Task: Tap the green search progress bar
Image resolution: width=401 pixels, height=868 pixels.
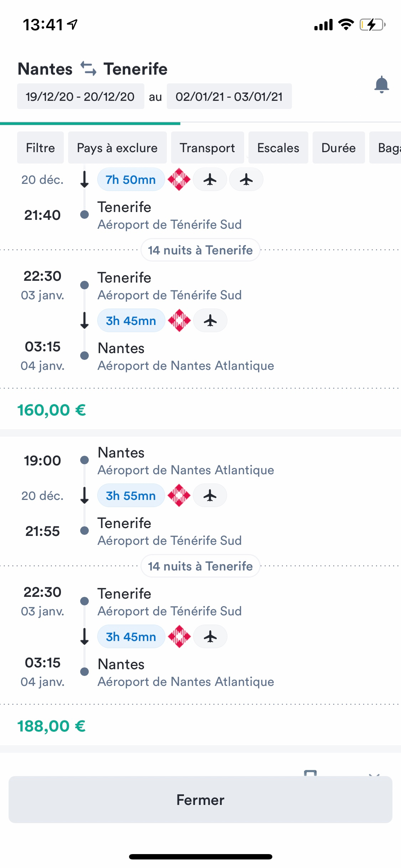Action: point(90,124)
